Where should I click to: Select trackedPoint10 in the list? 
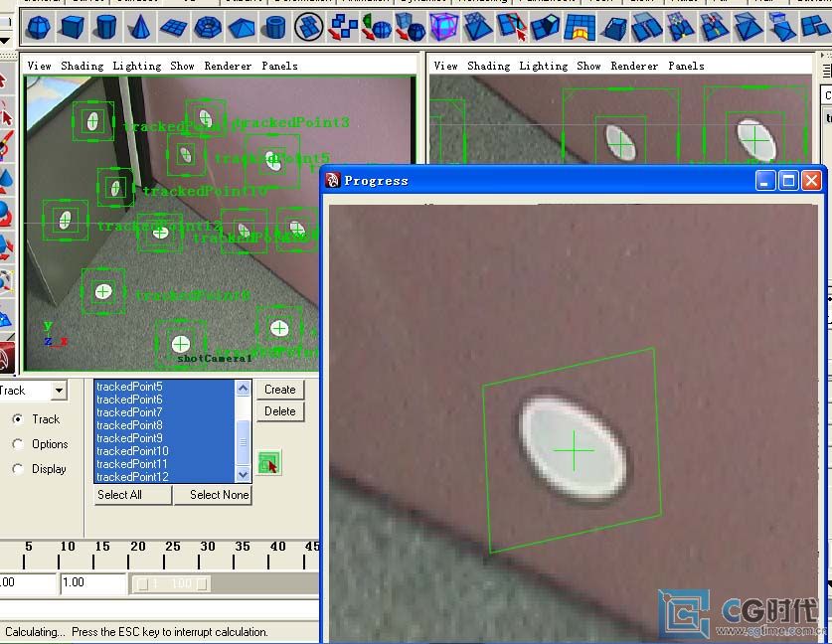coord(164,451)
